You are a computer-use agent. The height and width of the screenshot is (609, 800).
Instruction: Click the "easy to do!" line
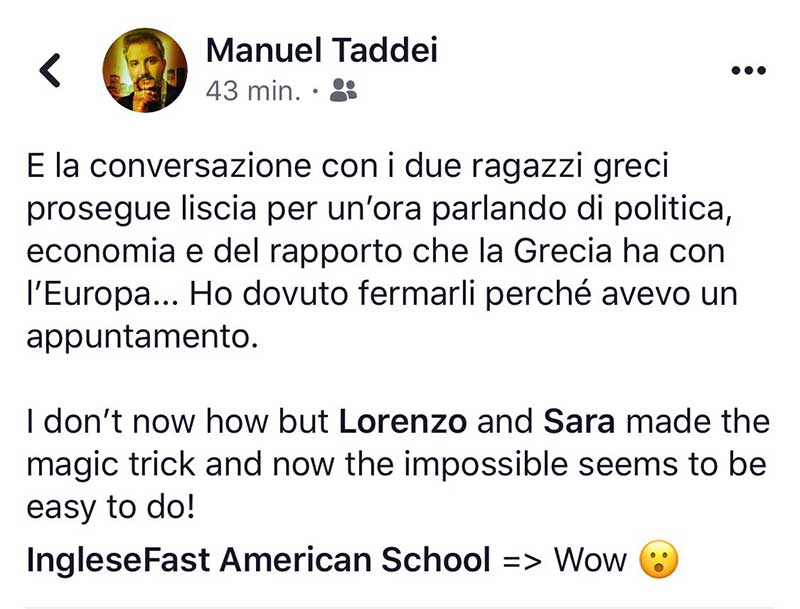(x=113, y=505)
